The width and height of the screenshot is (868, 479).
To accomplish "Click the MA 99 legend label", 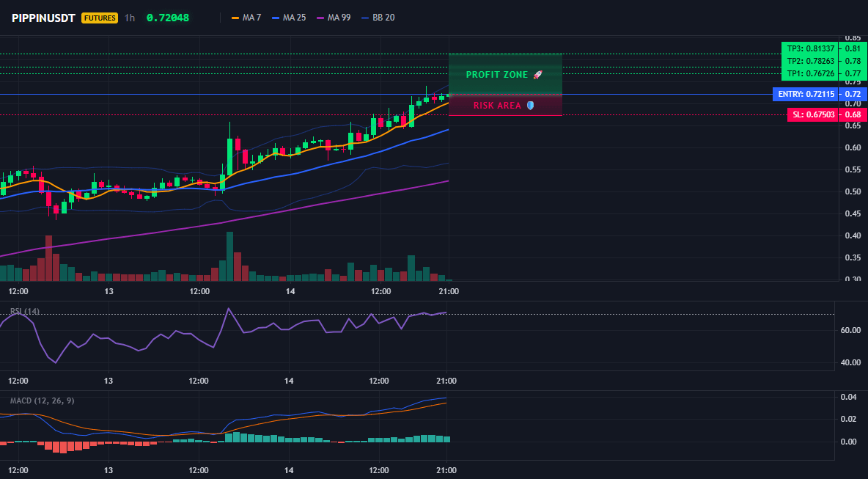I will point(339,18).
